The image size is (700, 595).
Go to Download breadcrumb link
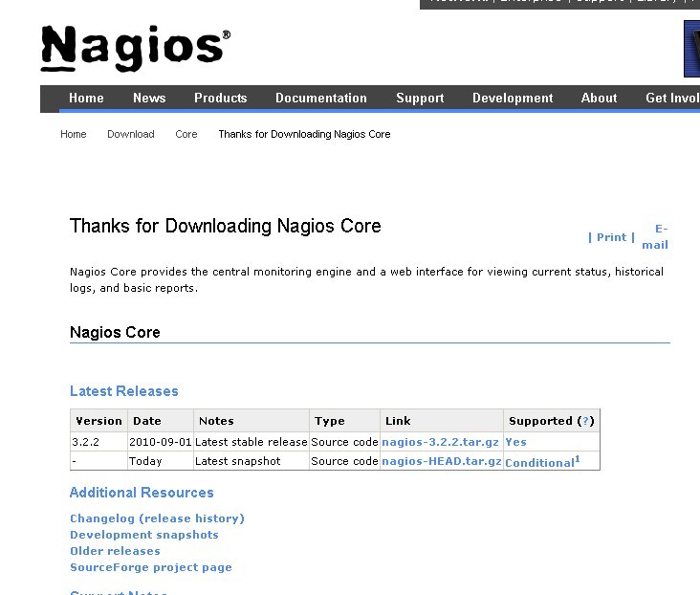131,134
